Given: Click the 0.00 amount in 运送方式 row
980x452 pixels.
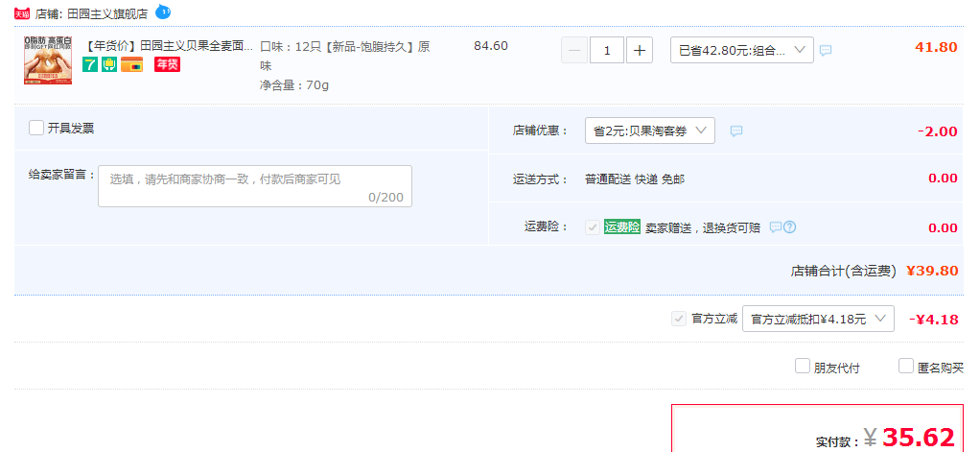Looking at the screenshot, I should point(943,178).
